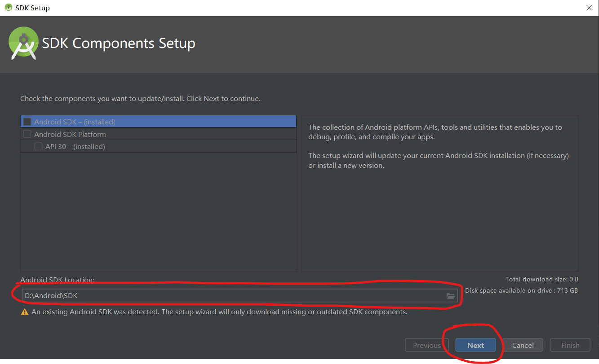This screenshot has height=364, width=599.
Task: Select the Android SDK – (installed) row
Action: tap(159, 122)
